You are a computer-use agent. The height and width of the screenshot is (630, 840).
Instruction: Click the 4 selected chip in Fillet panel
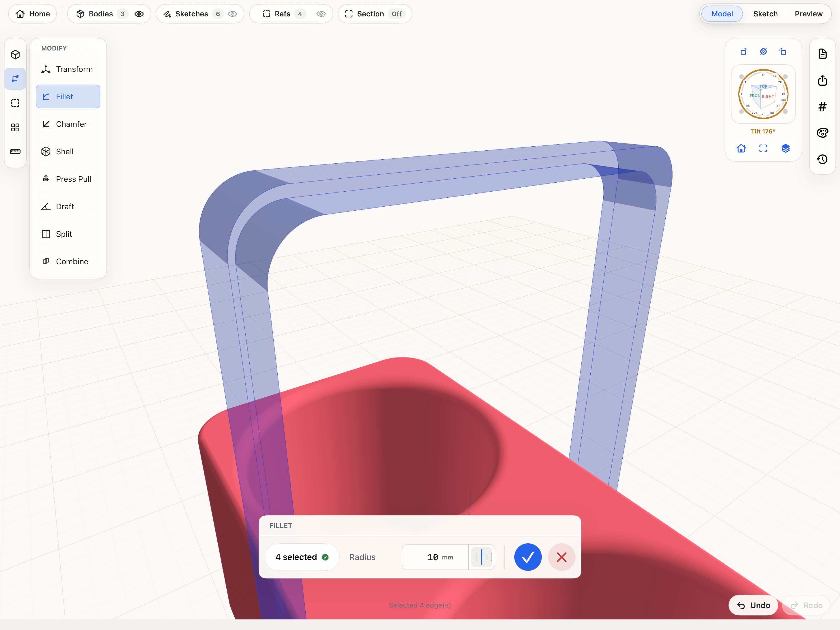[302, 557]
